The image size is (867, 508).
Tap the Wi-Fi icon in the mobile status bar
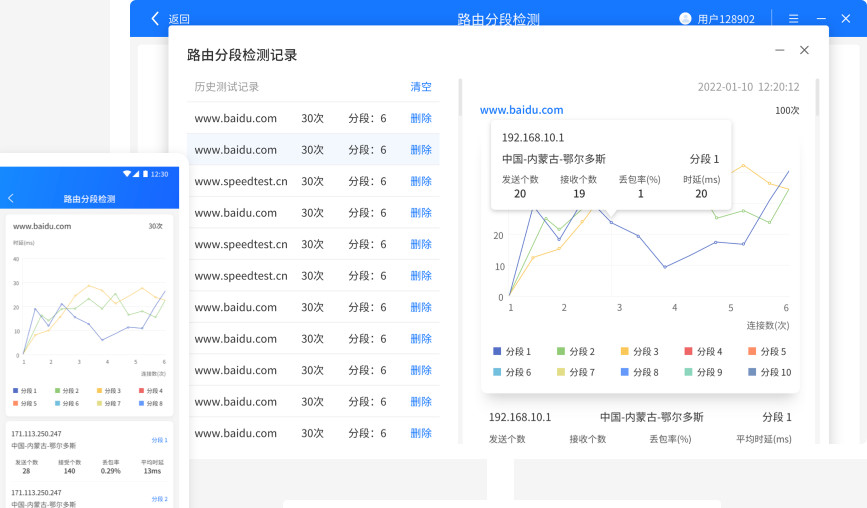(127, 174)
